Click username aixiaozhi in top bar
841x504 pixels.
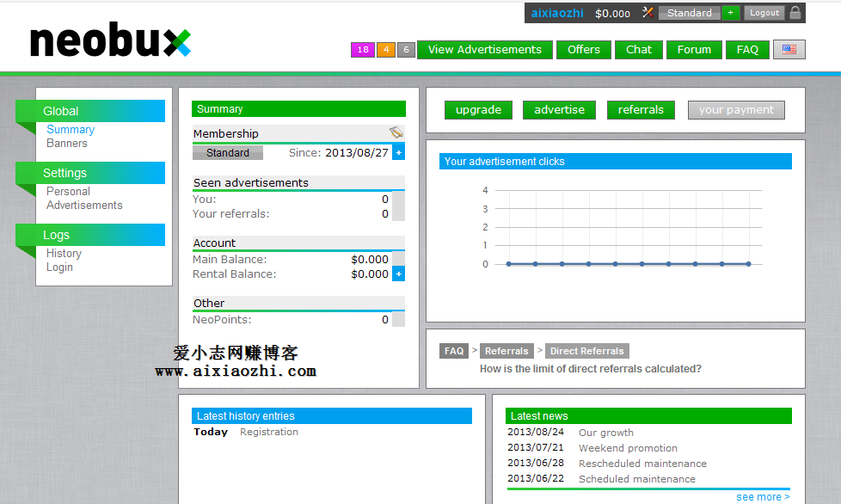point(556,13)
